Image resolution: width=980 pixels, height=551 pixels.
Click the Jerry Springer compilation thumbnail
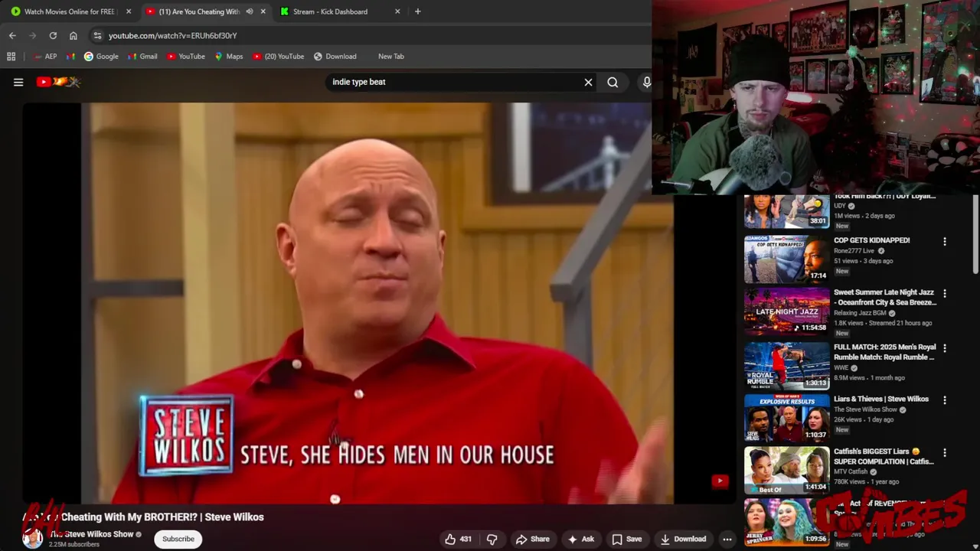[787, 522]
